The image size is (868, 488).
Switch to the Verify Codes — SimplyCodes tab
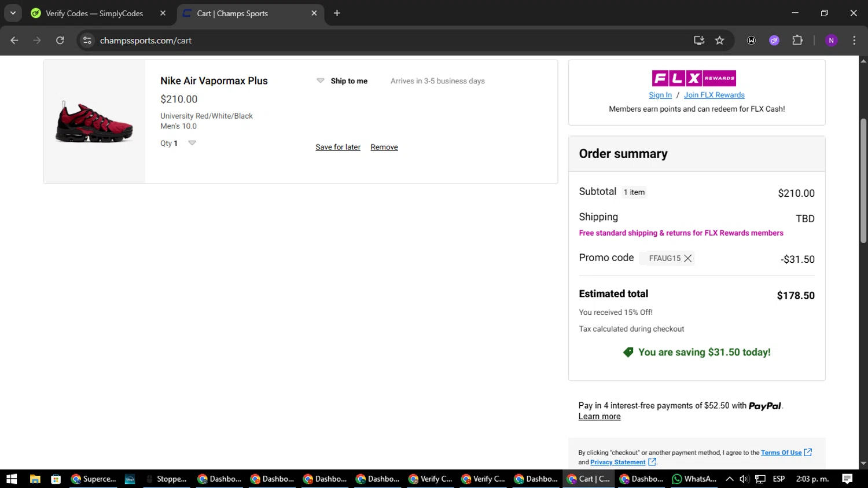[94, 13]
